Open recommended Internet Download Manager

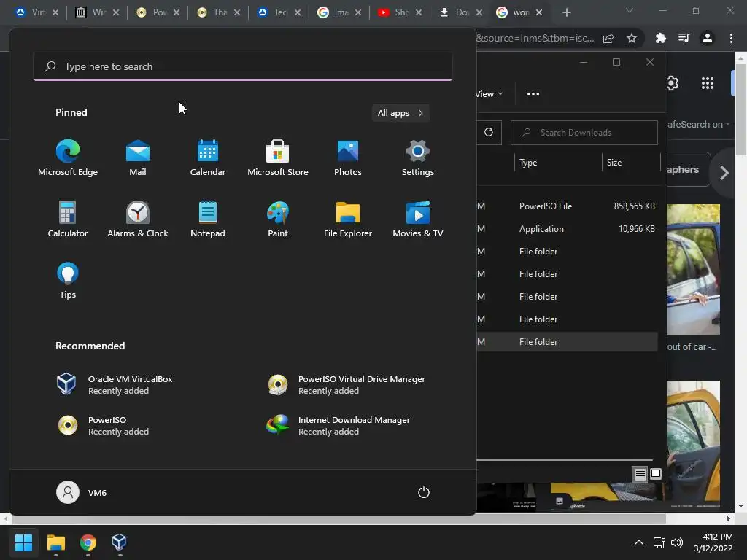coord(338,426)
